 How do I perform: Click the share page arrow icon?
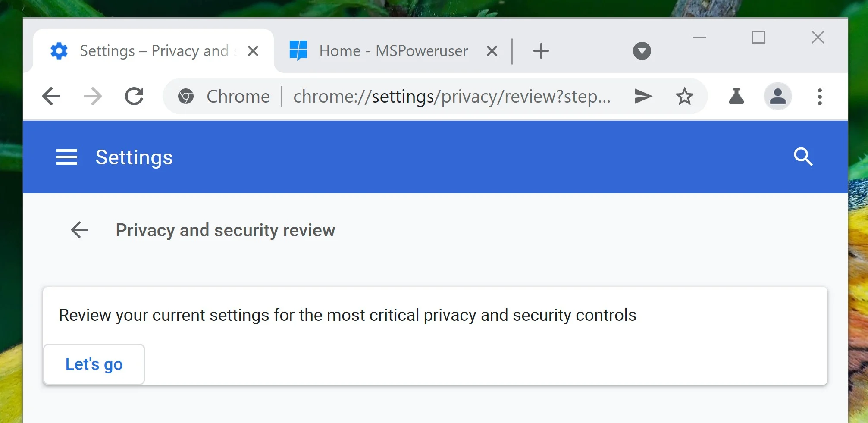pyautogui.click(x=643, y=96)
